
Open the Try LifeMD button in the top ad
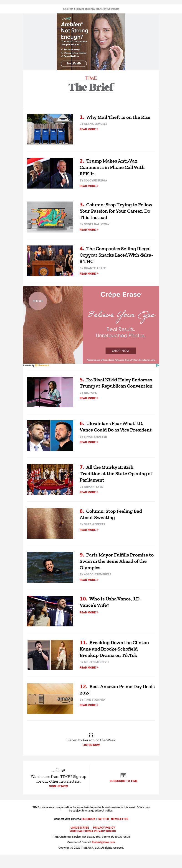(74, 63)
